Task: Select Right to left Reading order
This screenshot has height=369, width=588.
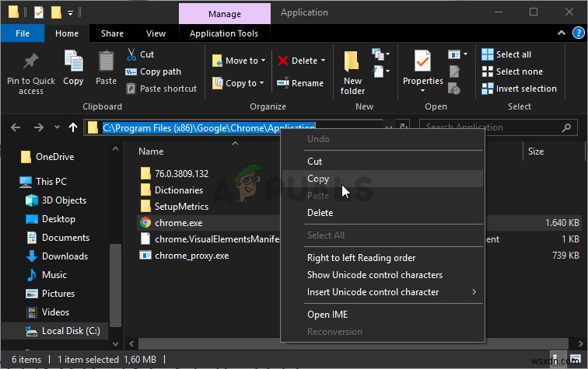Action: [383, 258]
